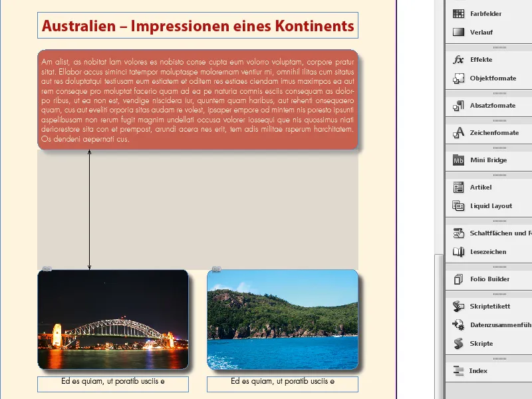The height and width of the screenshot is (399, 532).
Task: Open the Verlauf gradient panel icon
Action: click(458, 32)
